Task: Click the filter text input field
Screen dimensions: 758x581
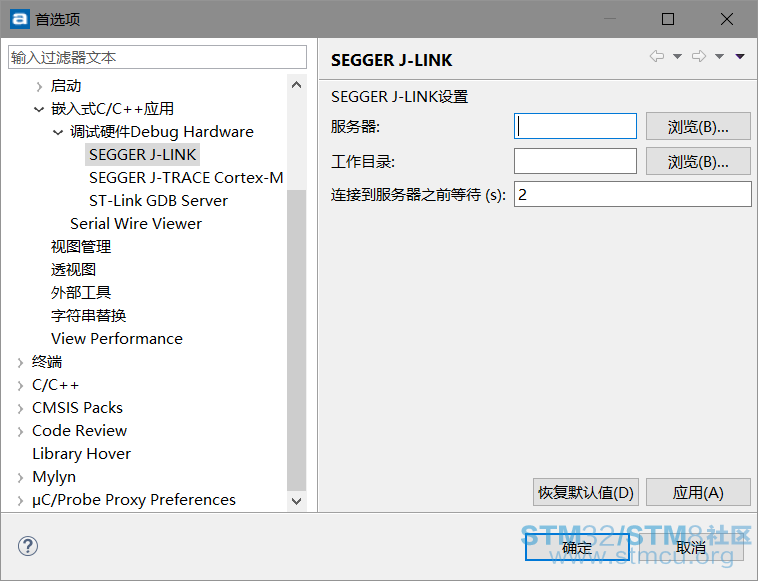Action: coord(158,58)
